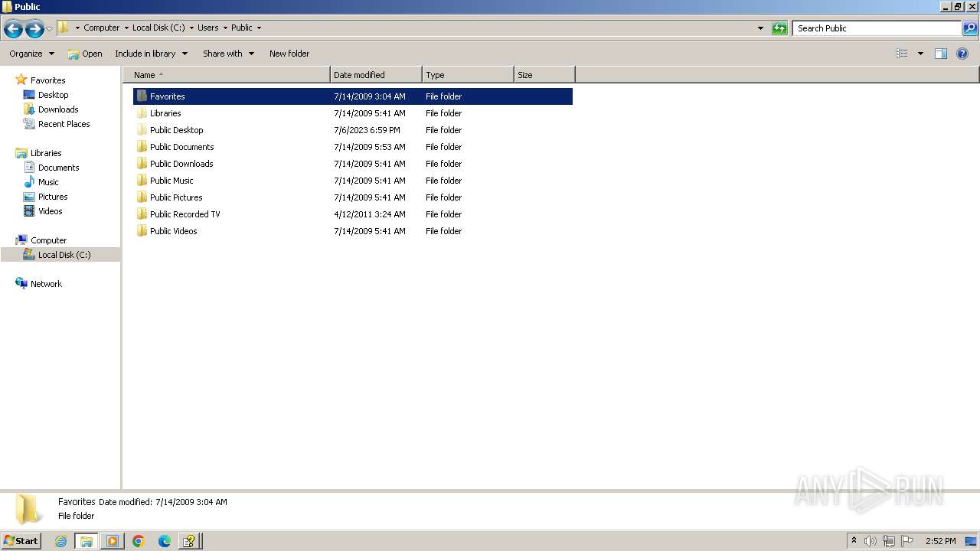Screen dimensions: 980x551
Task: Open the view options dropdown arrow
Action: [920, 54]
